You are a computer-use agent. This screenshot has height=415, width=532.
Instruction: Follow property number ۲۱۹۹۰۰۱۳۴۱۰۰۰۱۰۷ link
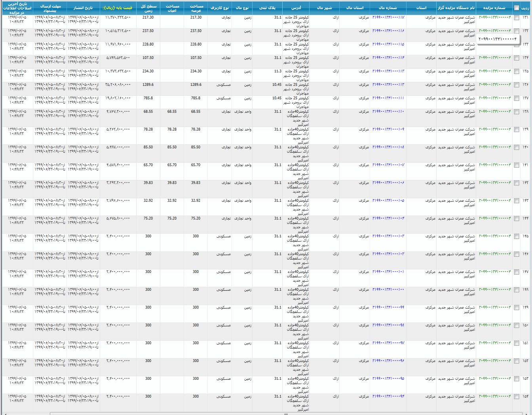point(388,165)
